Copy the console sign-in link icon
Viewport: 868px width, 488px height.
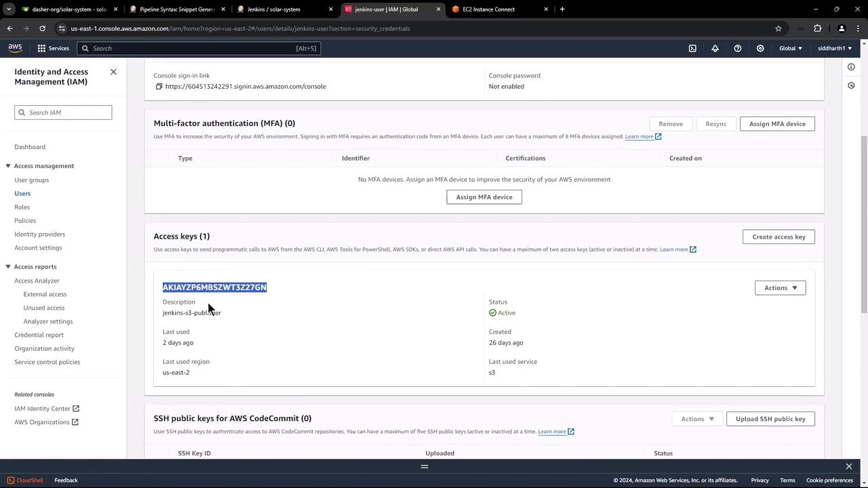pyautogui.click(x=159, y=86)
